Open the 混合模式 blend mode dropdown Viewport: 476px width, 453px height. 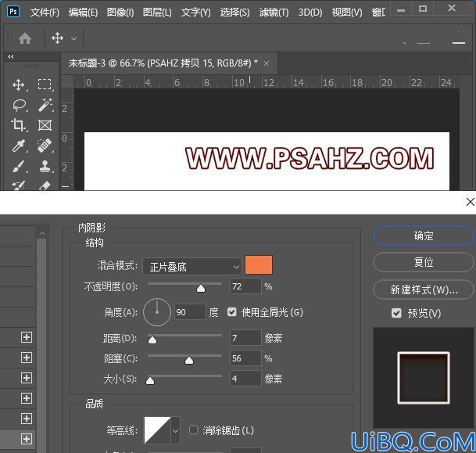pos(191,267)
